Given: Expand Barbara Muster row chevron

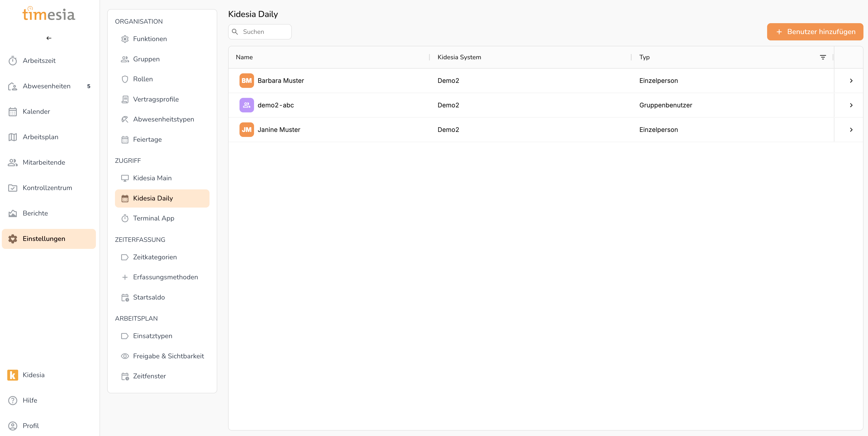Looking at the screenshot, I should click(x=851, y=80).
